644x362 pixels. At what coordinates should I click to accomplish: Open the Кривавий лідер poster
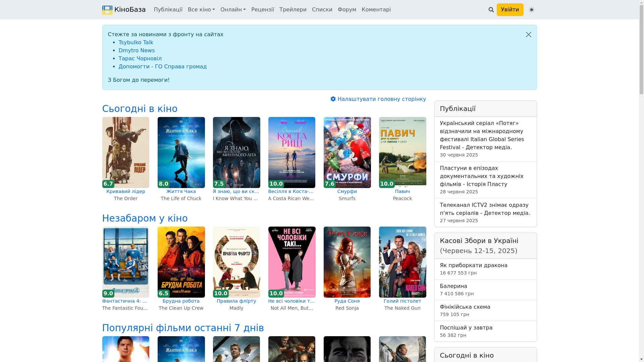[126, 153]
